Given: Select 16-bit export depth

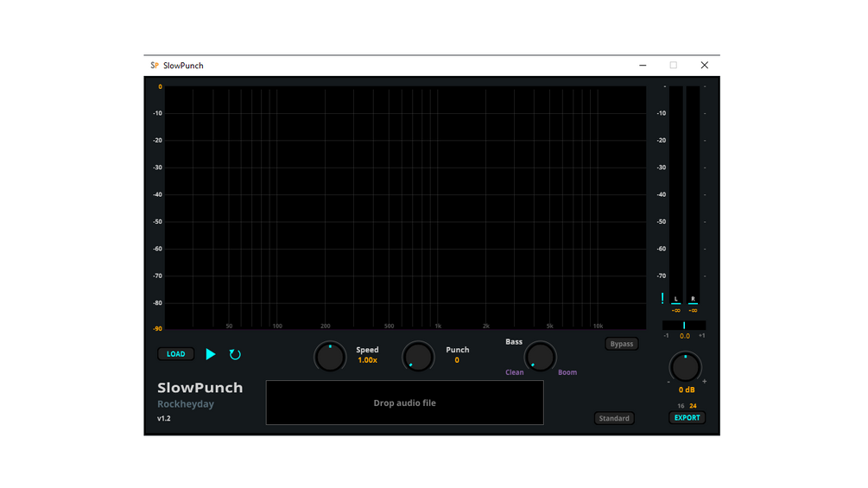Looking at the screenshot, I should (x=681, y=406).
